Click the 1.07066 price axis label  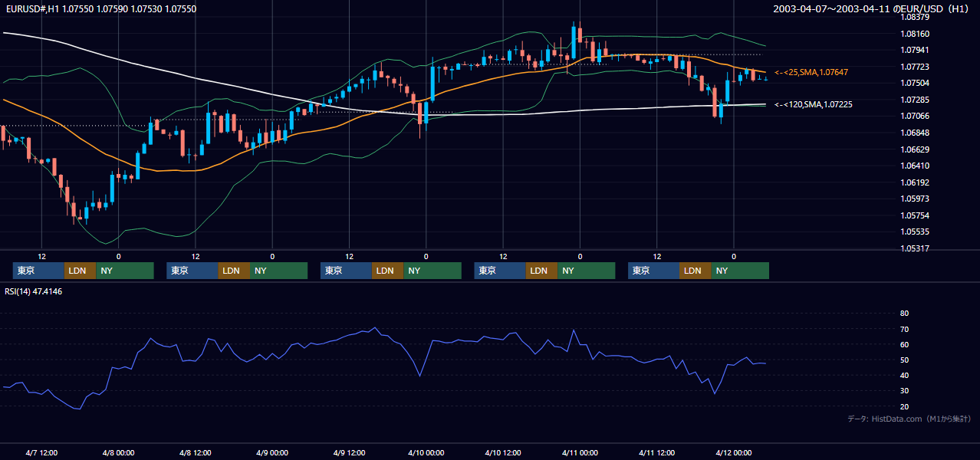click(x=915, y=117)
